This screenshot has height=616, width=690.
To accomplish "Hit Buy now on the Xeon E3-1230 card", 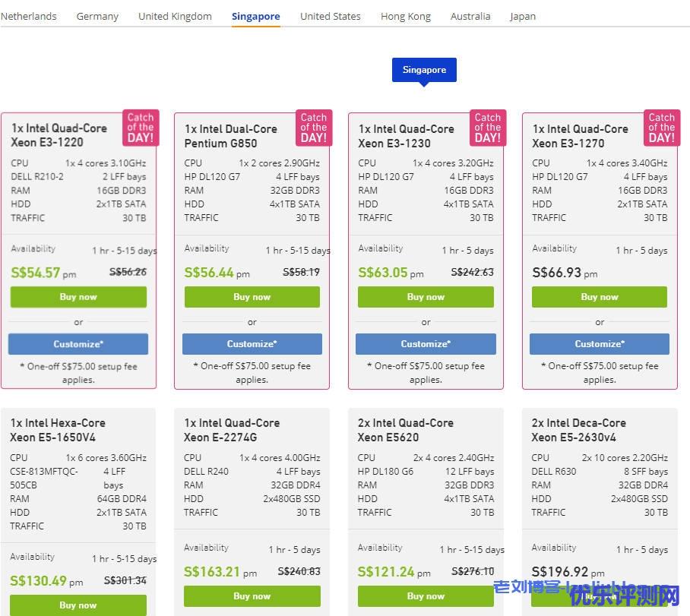I will click(x=426, y=297).
